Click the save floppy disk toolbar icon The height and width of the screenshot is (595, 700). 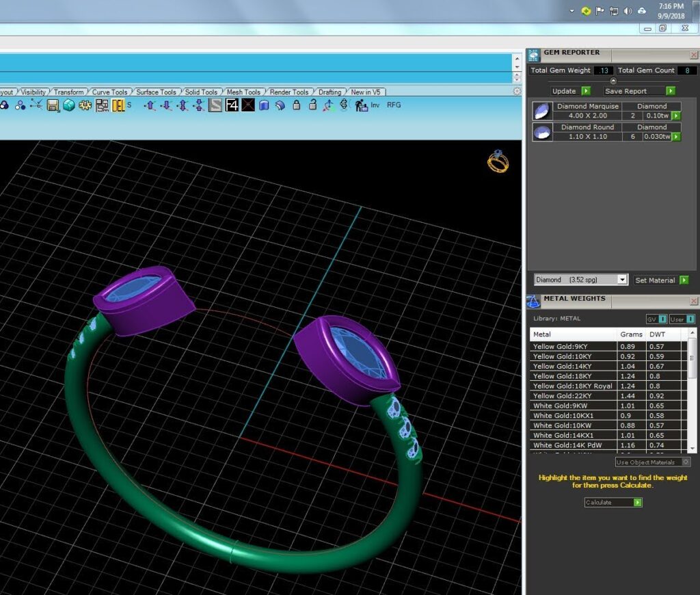point(53,105)
